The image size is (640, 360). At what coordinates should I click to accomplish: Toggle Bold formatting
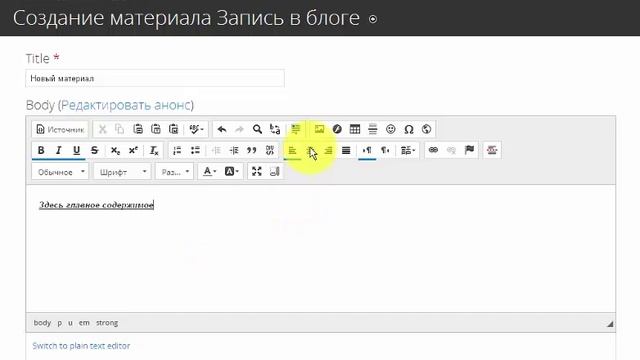(x=41, y=150)
